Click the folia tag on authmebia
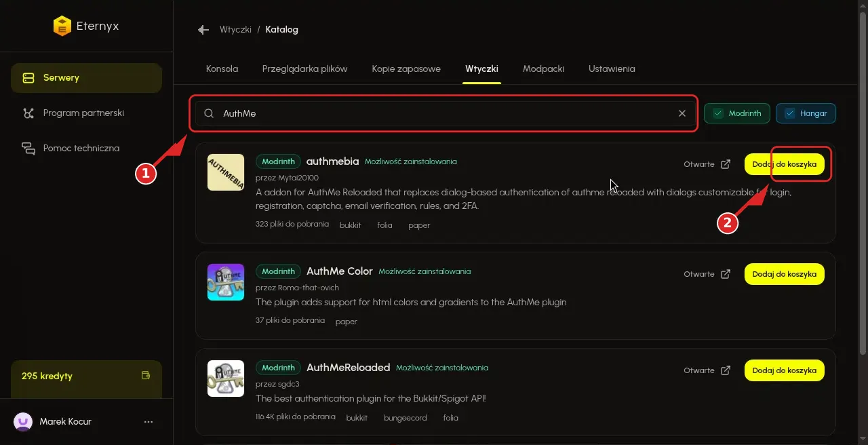868x445 pixels. click(385, 225)
